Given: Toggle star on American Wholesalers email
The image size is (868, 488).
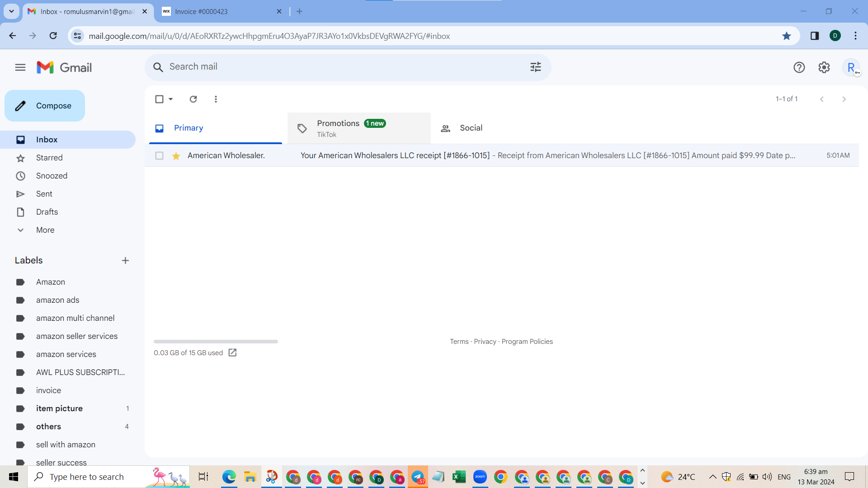Looking at the screenshot, I should click(176, 156).
